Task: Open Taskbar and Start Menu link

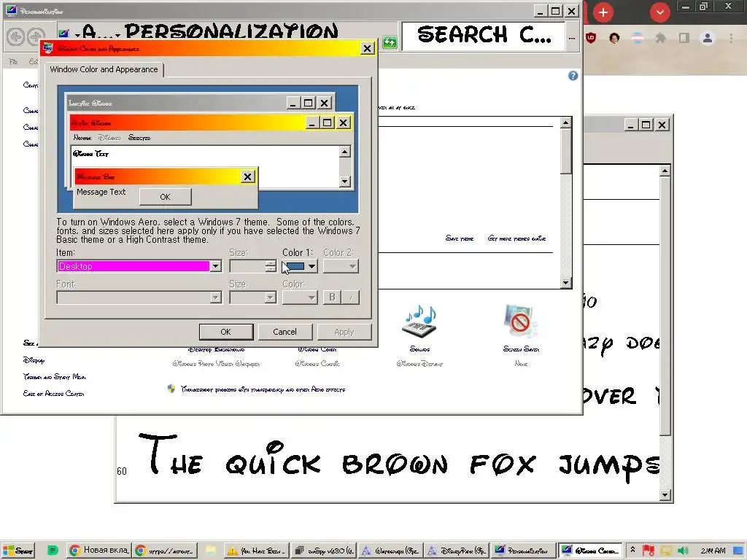Action: coord(54,377)
